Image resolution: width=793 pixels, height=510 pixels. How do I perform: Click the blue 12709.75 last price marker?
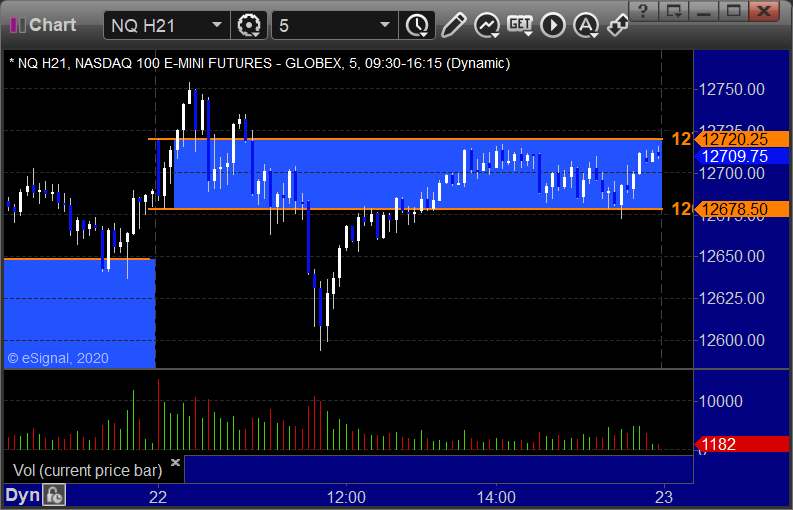click(x=741, y=156)
